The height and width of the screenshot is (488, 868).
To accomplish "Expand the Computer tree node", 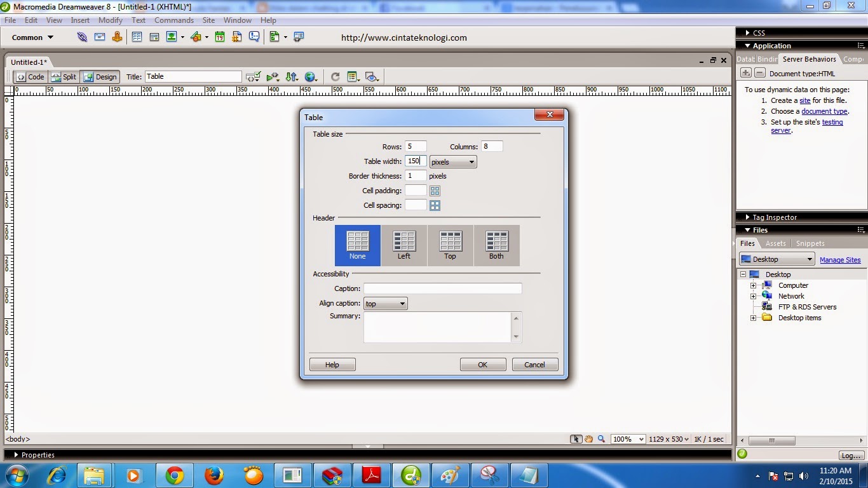I will [753, 285].
